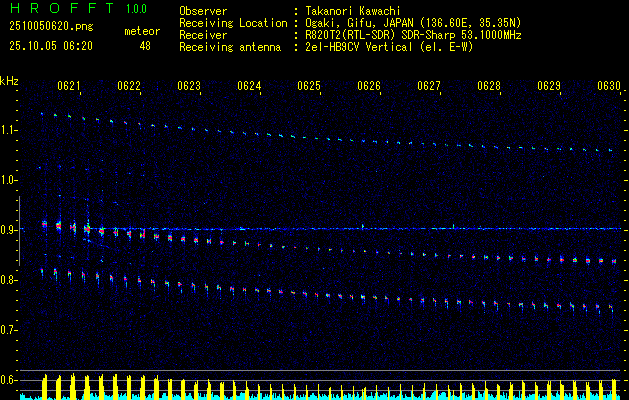Image resolution: width=629 pixels, height=400 pixels.
Task: Click the 1.1 kHz axis label
Action: (9, 130)
